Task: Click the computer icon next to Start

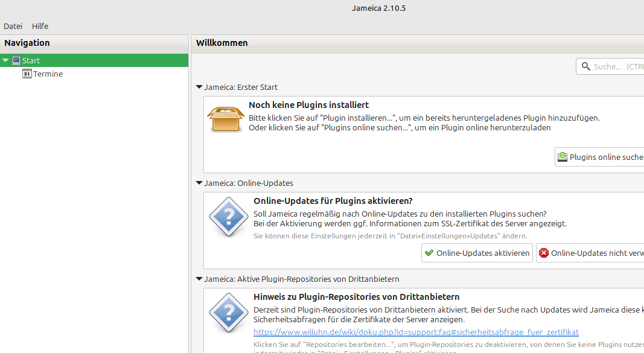Action: [x=16, y=61]
